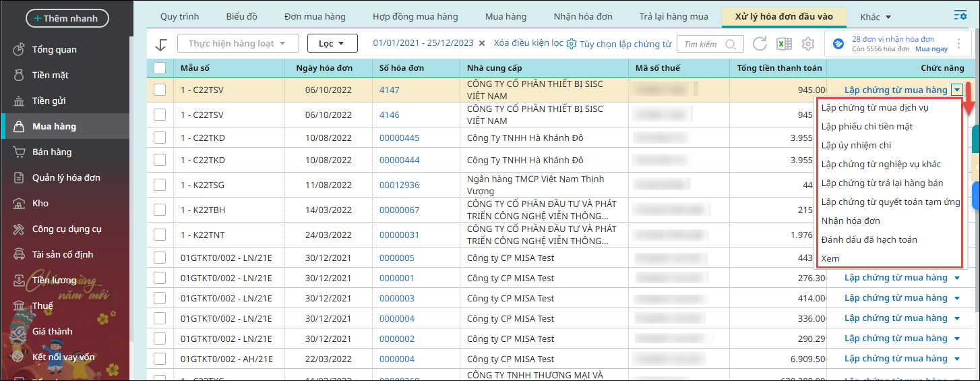980x381 pixels.
Task: Click the Xóa điều kiện lọc link
Action: (528, 43)
